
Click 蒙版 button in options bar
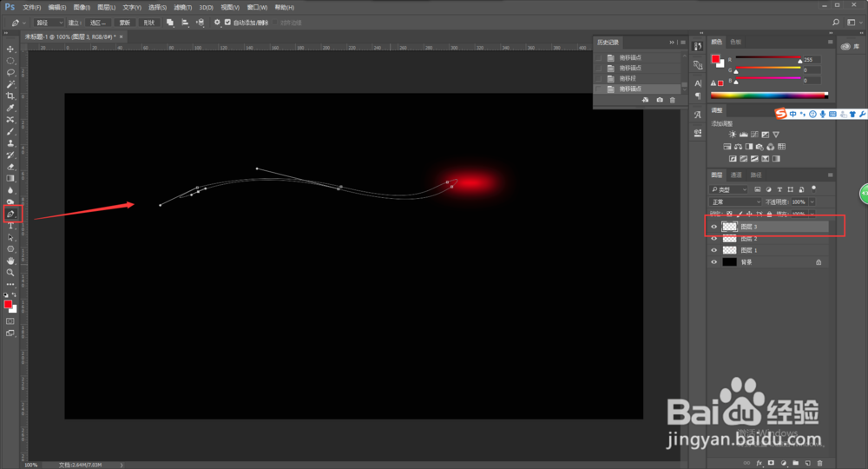[x=125, y=23]
